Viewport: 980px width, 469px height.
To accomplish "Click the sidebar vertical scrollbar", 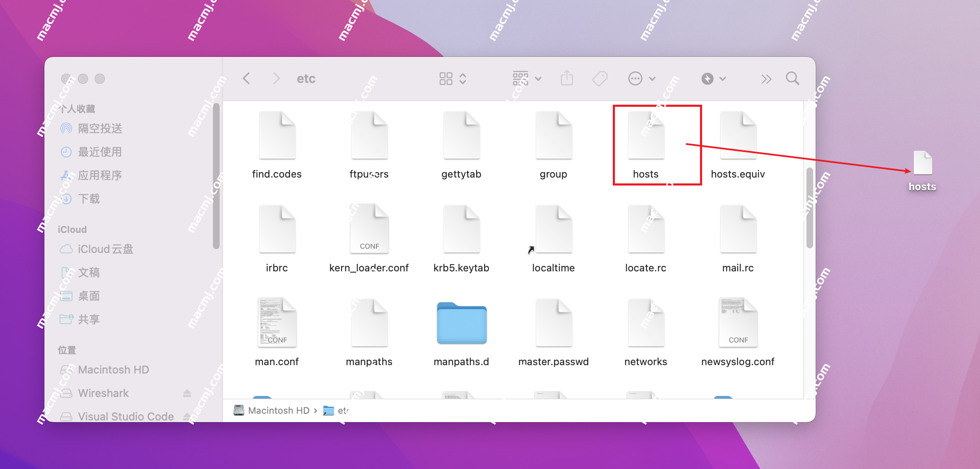I will [x=216, y=176].
